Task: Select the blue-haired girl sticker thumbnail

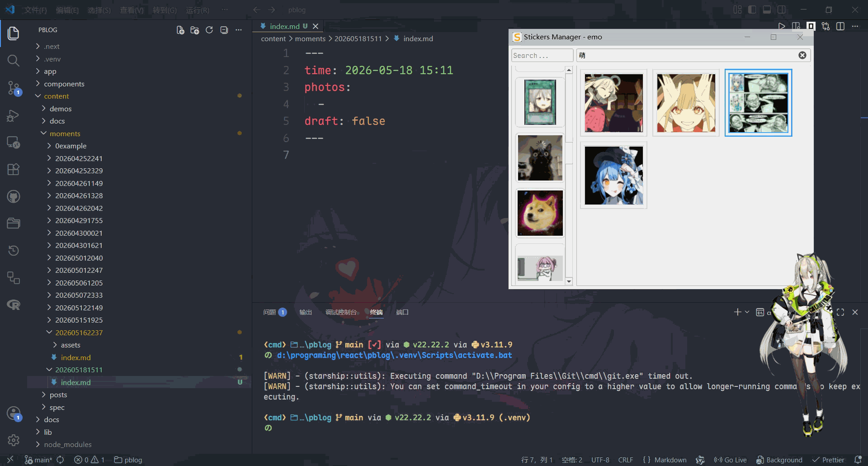Action: tap(613, 176)
